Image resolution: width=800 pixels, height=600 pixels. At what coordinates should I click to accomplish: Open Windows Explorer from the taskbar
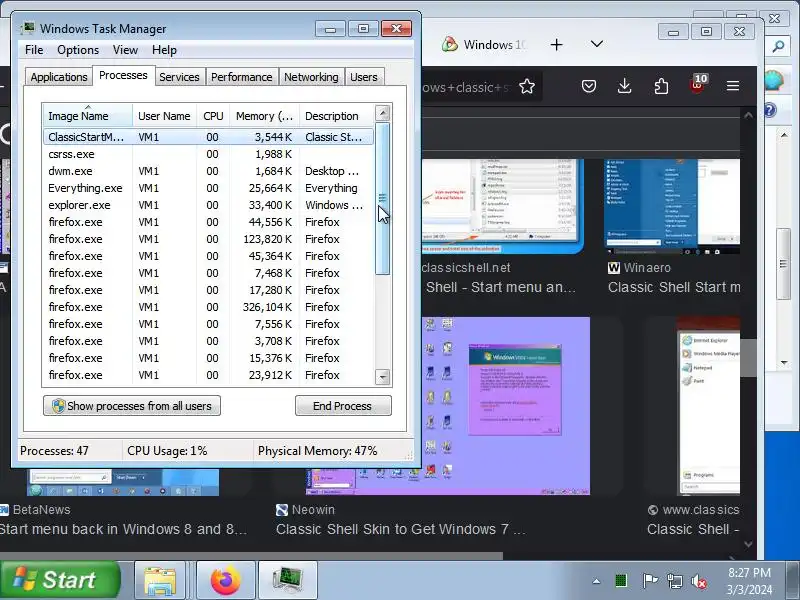[160, 581]
